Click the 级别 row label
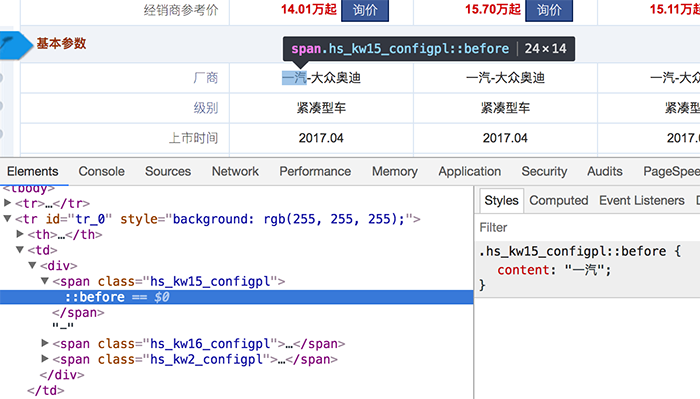The width and height of the screenshot is (700, 399). [x=206, y=108]
